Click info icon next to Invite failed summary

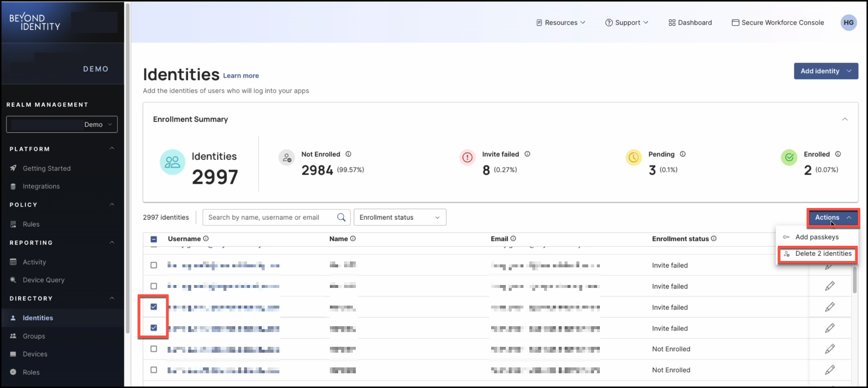pyautogui.click(x=527, y=154)
